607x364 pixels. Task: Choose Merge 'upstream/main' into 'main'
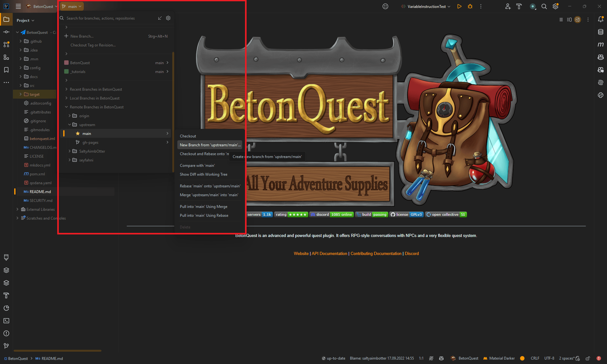[x=210, y=195]
